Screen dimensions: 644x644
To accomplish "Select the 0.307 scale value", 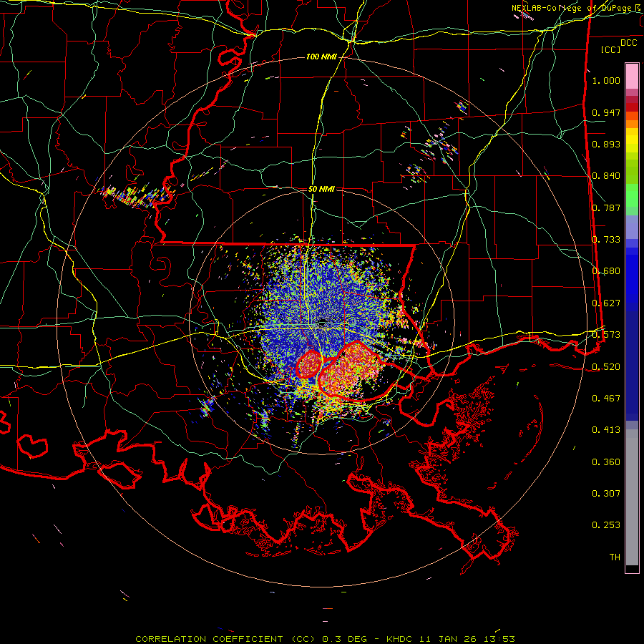I will [606, 494].
